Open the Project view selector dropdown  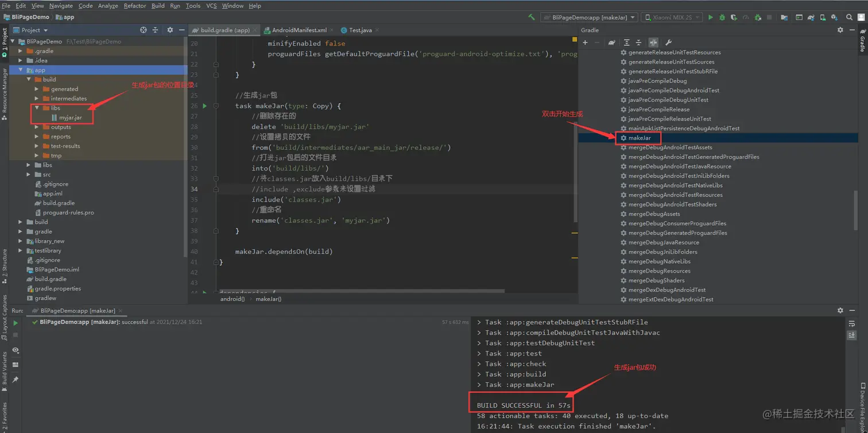(31, 30)
